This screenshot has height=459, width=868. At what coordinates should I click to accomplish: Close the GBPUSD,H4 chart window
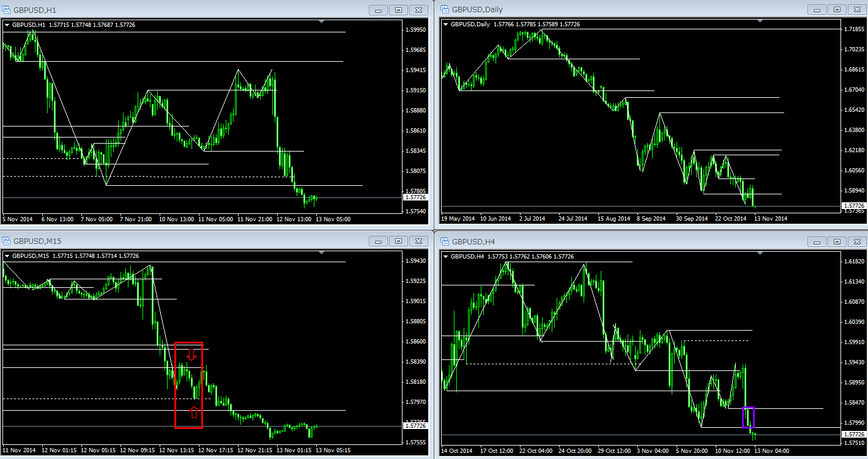pos(856,241)
